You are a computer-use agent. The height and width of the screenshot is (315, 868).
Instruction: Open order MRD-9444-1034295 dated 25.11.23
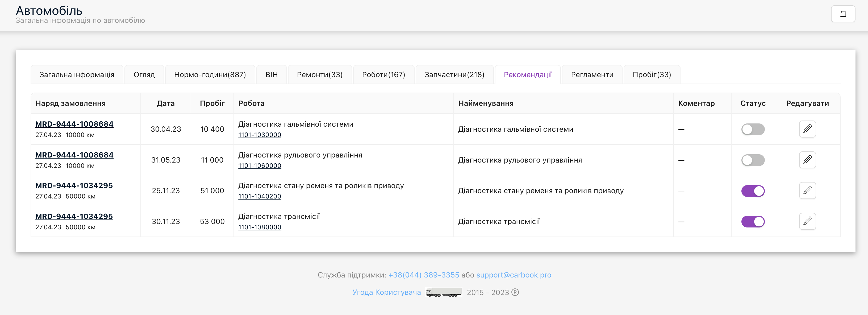tap(74, 185)
